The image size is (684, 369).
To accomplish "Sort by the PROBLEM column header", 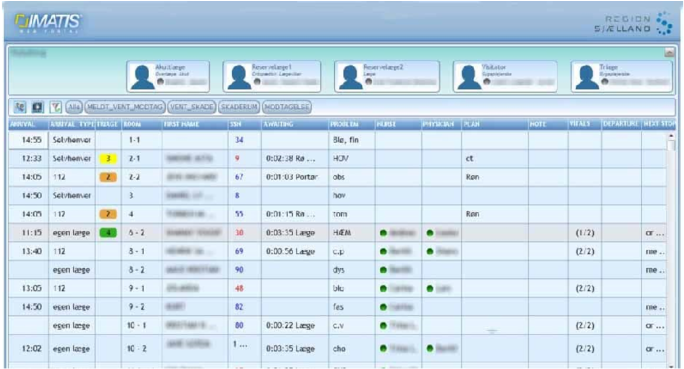I will tap(352, 124).
